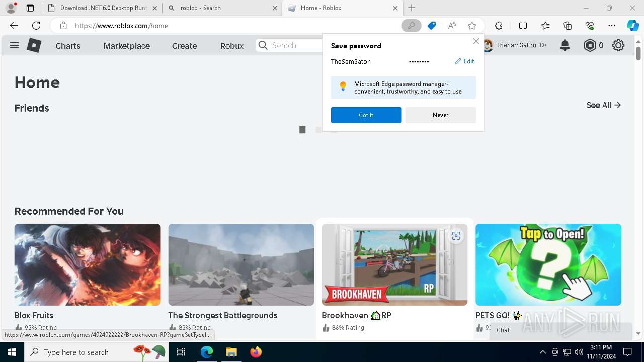
Task: Click the Edge profile icon
Action: click(x=12, y=8)
